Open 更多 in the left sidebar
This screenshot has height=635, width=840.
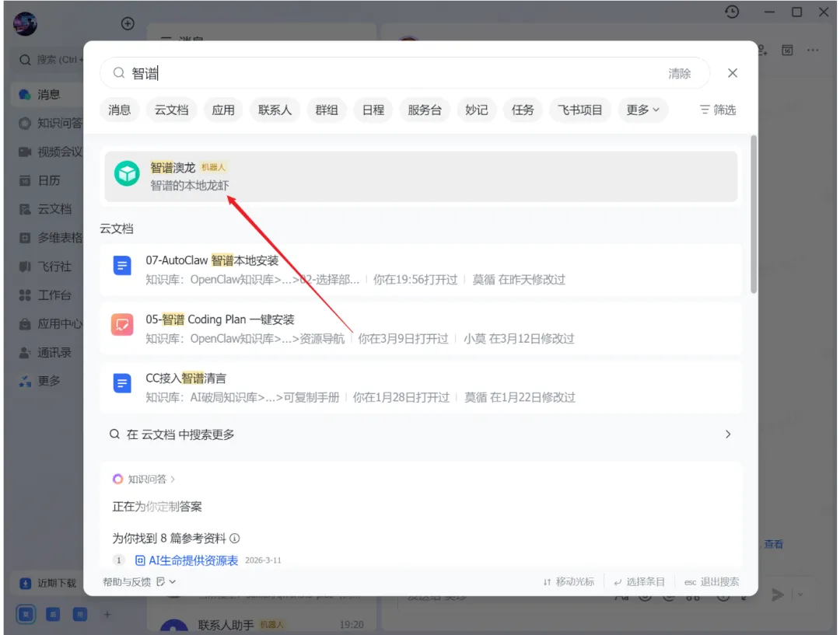(x=47, y=381)
